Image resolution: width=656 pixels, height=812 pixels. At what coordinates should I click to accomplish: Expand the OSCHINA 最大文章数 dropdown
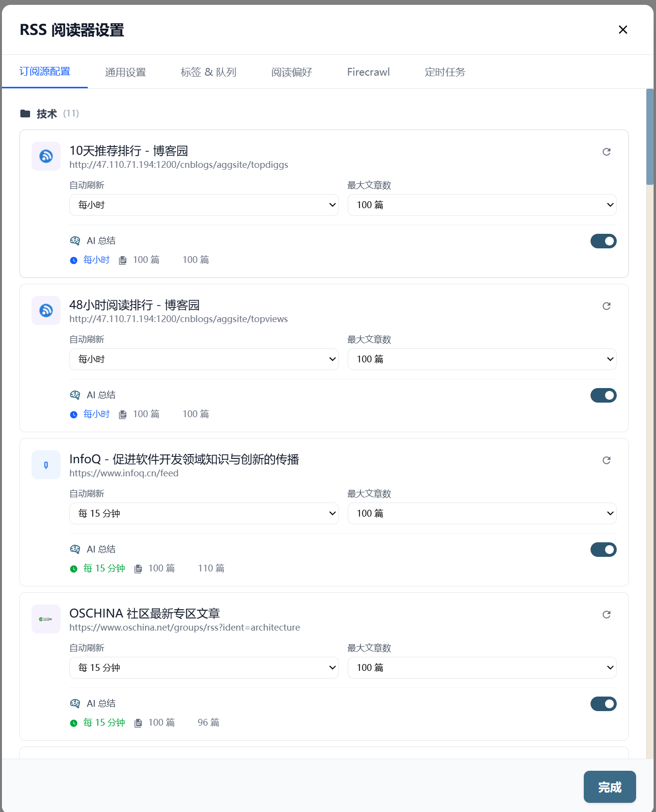pyautogui.click(x=482, y=667)
